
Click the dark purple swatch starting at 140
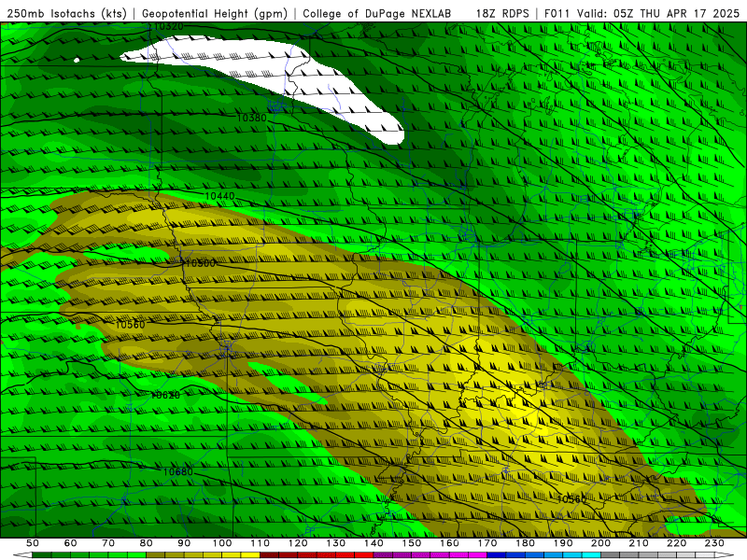click(x=383, y=555)
